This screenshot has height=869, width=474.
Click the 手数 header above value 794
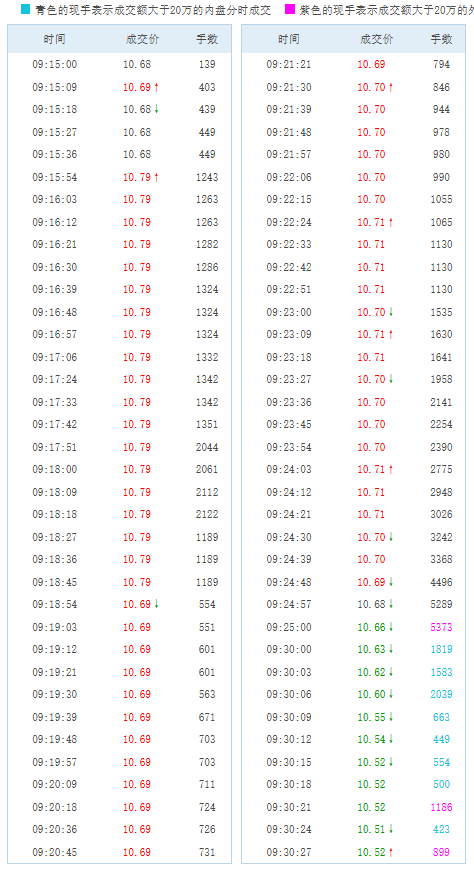(x=441, y=39)
